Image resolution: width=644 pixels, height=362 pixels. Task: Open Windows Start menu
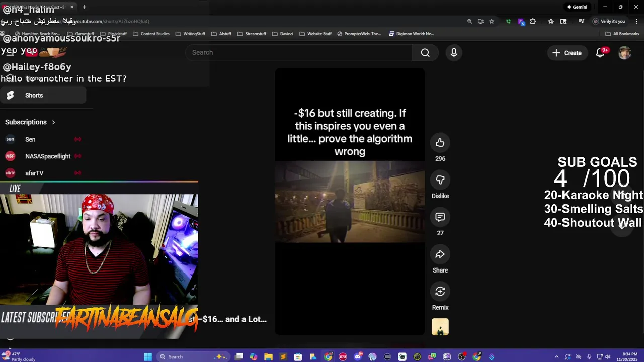148,357
